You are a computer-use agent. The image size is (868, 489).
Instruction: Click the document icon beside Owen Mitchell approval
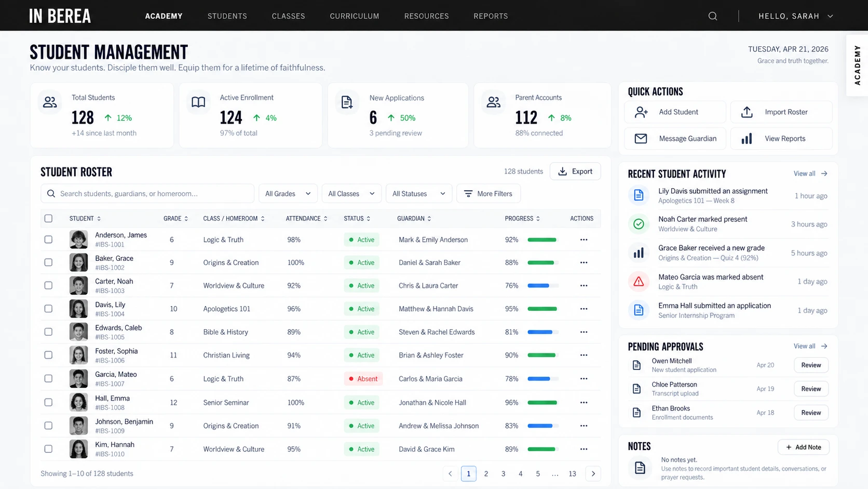click(636, 365)
